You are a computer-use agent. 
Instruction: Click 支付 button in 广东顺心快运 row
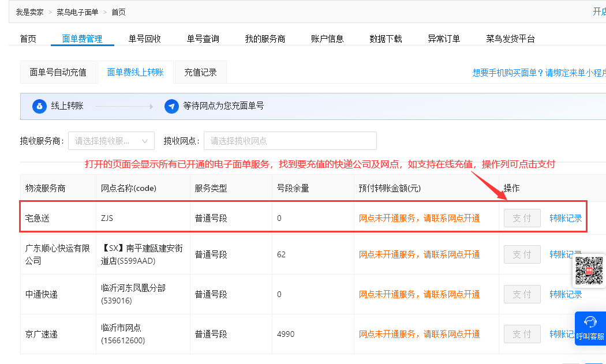[x=522, y=254]
